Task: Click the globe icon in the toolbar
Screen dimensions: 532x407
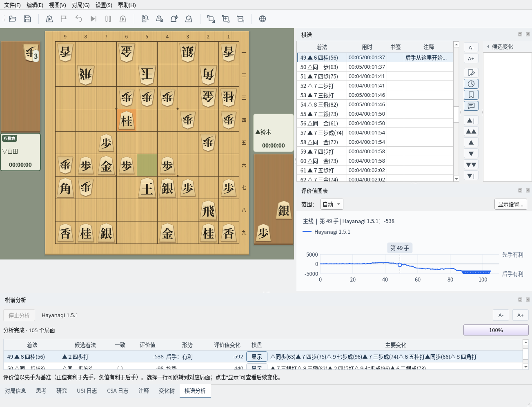Action: pyautogui.click(x=263, y=19)
